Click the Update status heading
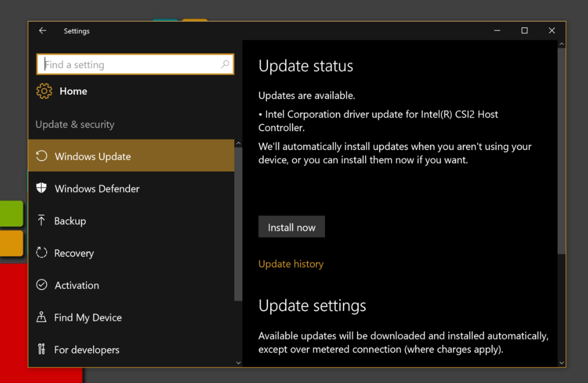The height and width of the screenshot is (383, 588). tap(306, 66)
